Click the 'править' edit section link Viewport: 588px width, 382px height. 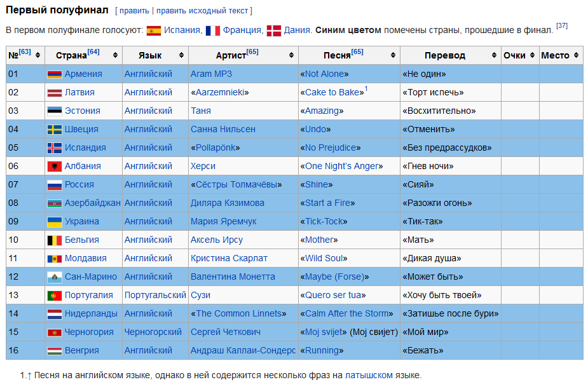click(x=134, y=11)
